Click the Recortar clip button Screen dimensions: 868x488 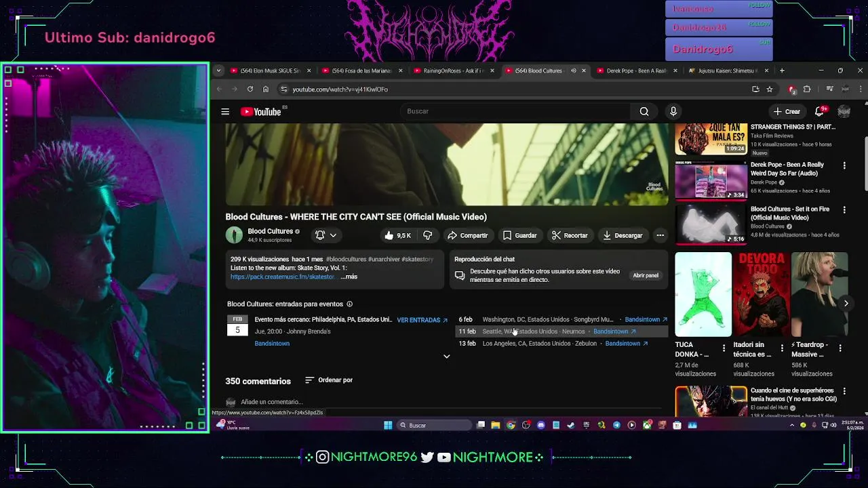[570, 235]
